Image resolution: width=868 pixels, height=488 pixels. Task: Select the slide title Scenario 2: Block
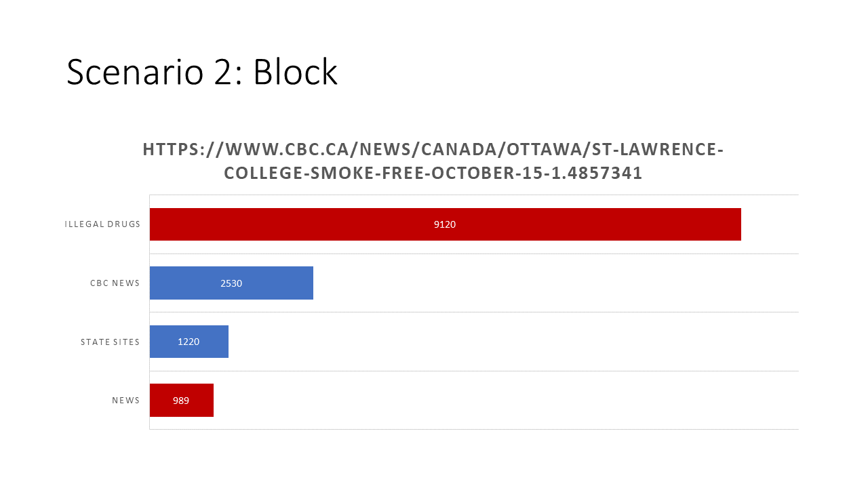[202, 72]
